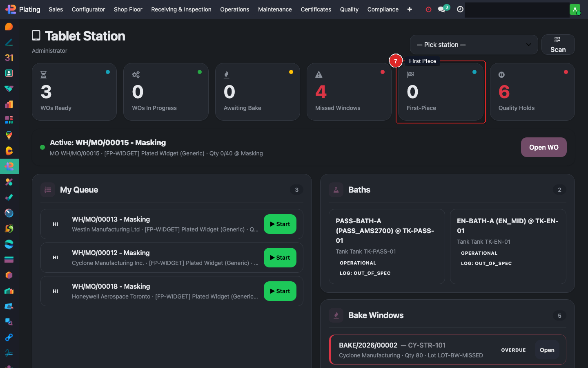Open the chat messages icon with badge

pos(442,9)
